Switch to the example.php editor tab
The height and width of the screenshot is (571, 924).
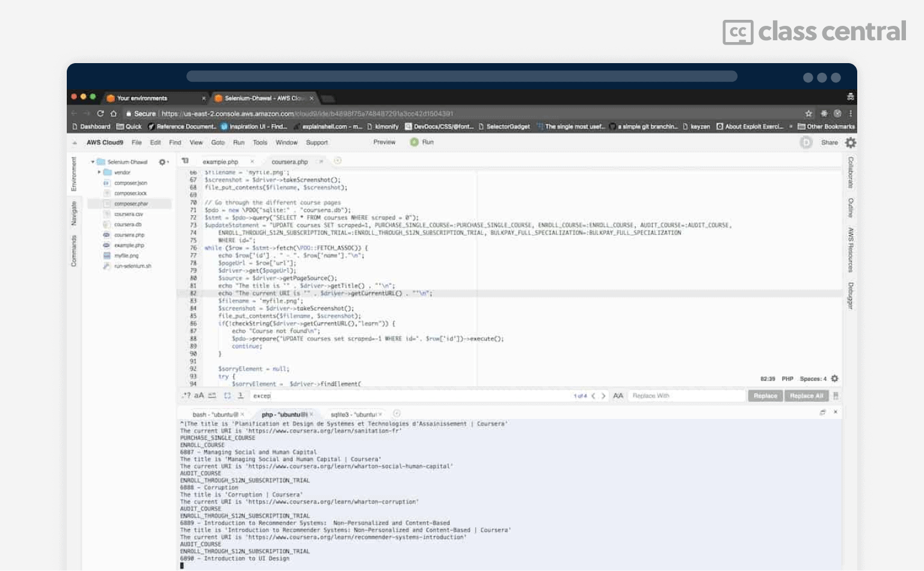(x=221, y=162)
